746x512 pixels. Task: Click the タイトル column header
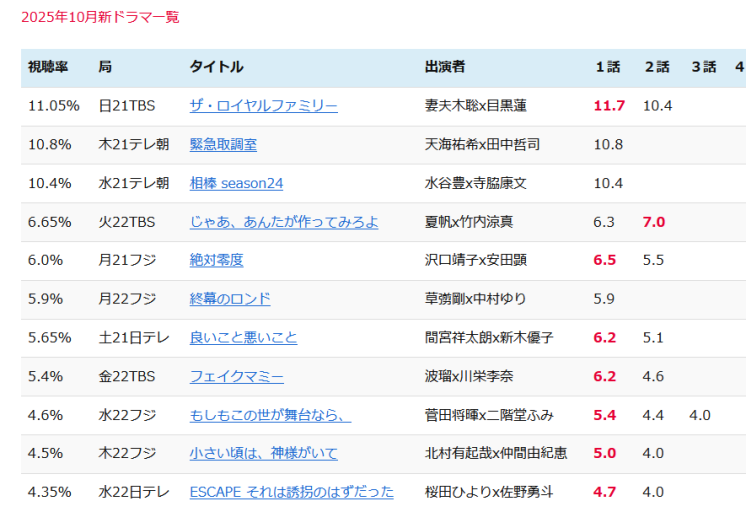pos(216,67)
